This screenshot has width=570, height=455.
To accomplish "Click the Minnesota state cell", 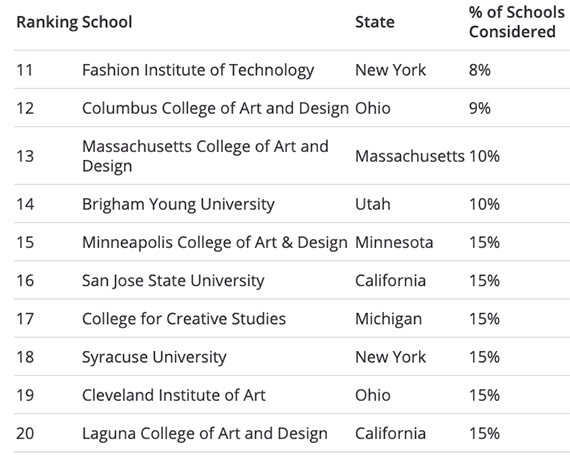I will 394,242.
